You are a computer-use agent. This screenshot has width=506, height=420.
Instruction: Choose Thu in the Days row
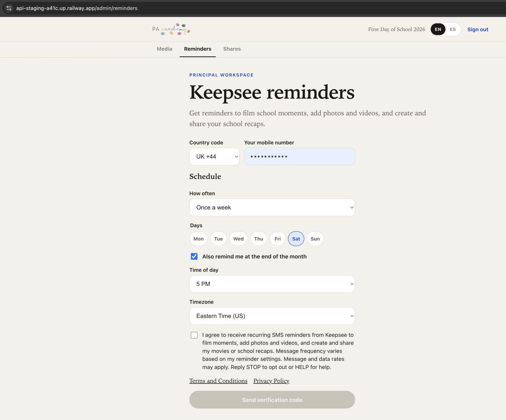[258, 239]
